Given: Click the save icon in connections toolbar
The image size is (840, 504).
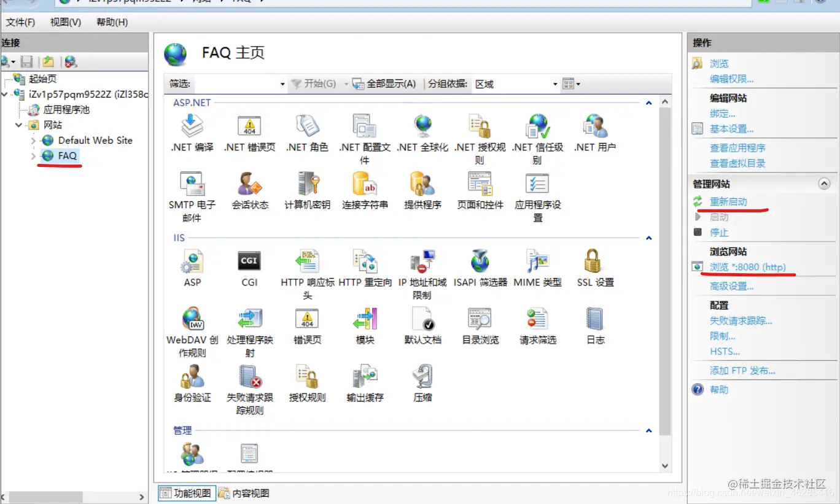Looking at the screenshot, I should [26, 61].
